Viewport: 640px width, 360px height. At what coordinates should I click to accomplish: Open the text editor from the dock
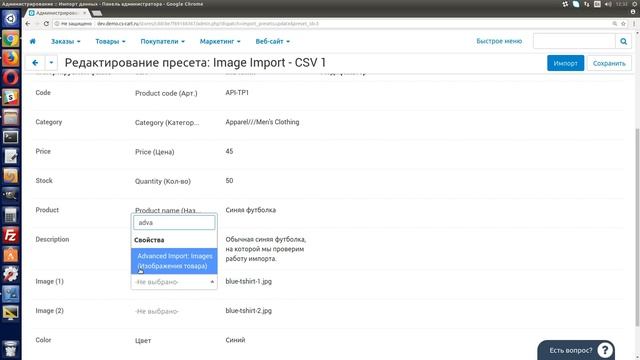[11, 157]
